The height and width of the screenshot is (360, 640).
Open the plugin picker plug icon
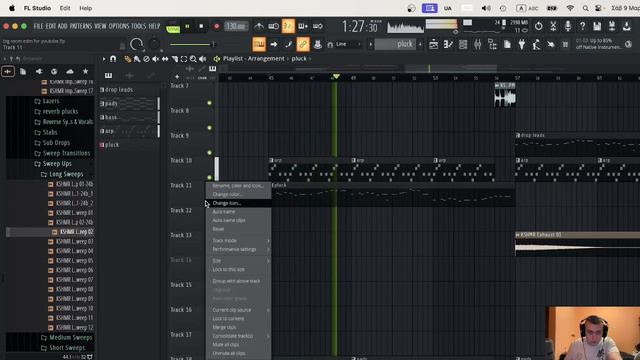[522, 44]
